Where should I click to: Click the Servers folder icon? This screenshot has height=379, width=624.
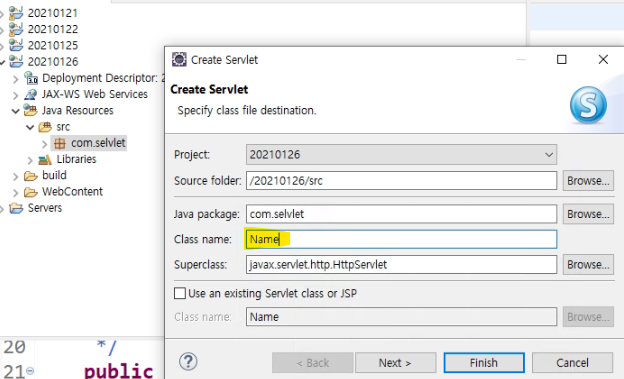coord(16,208)
